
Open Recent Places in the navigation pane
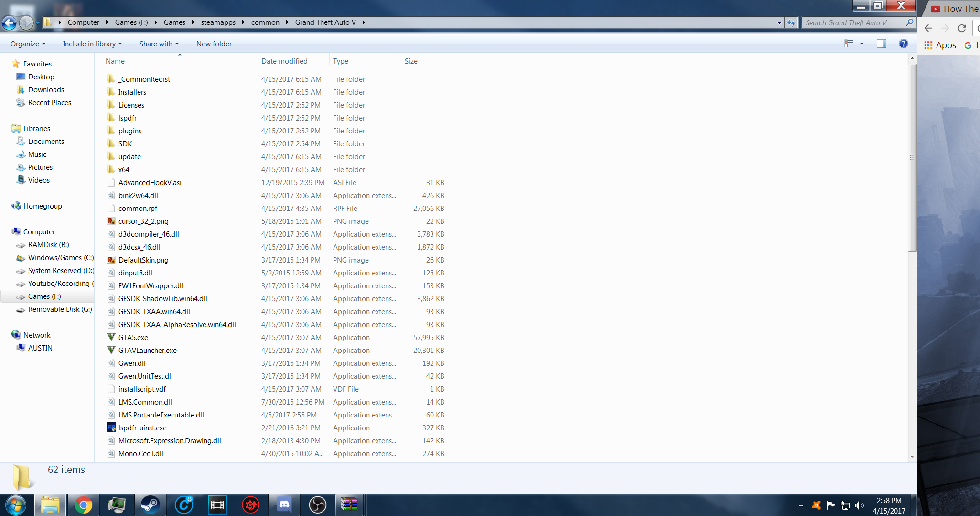tap(50, 103)
